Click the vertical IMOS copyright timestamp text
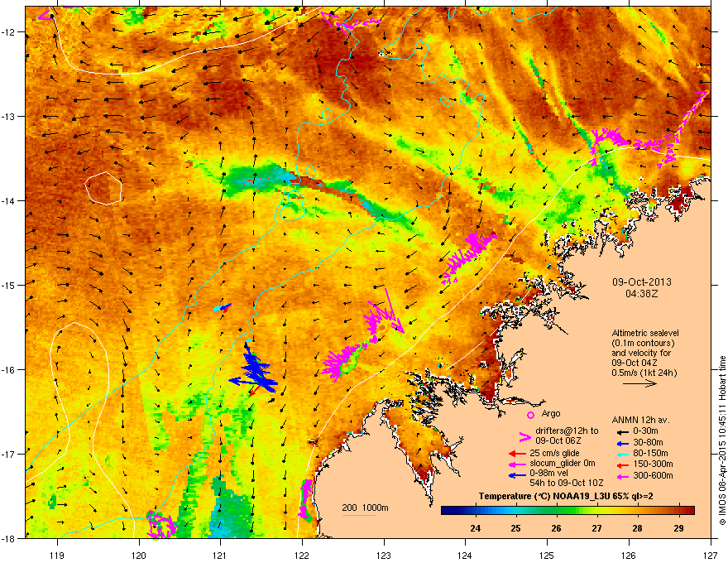The image size is (728, 563). 722,440
